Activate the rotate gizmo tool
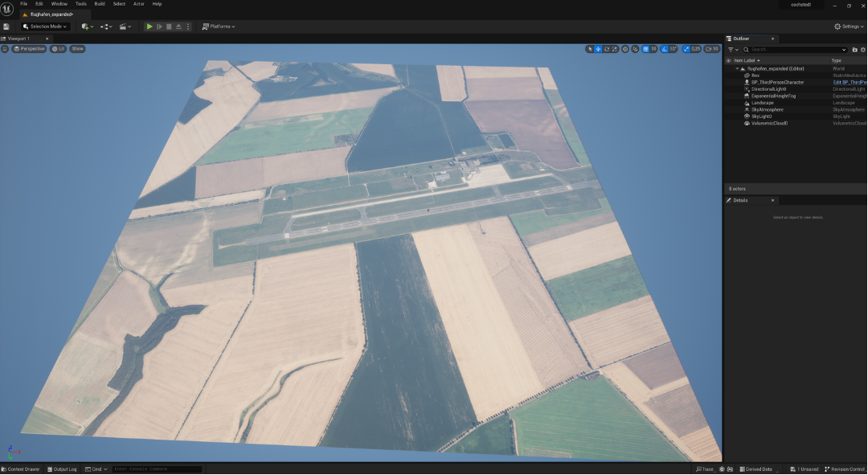 (607, 49)
